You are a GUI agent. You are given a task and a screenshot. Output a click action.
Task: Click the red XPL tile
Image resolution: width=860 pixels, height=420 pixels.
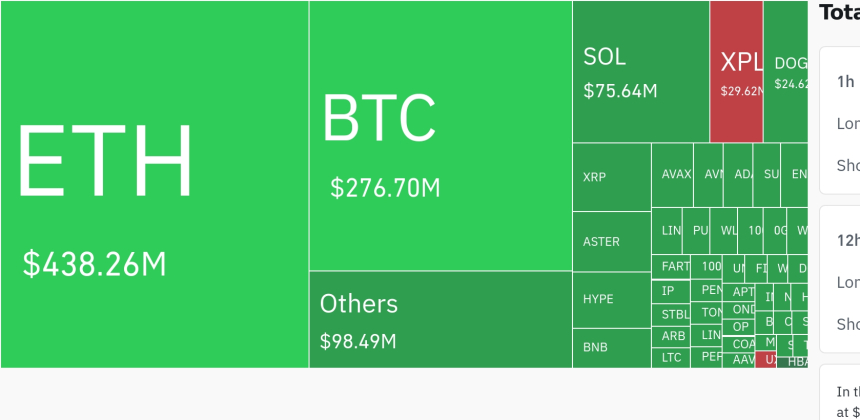pyautogui.click(x=736, y=72)
